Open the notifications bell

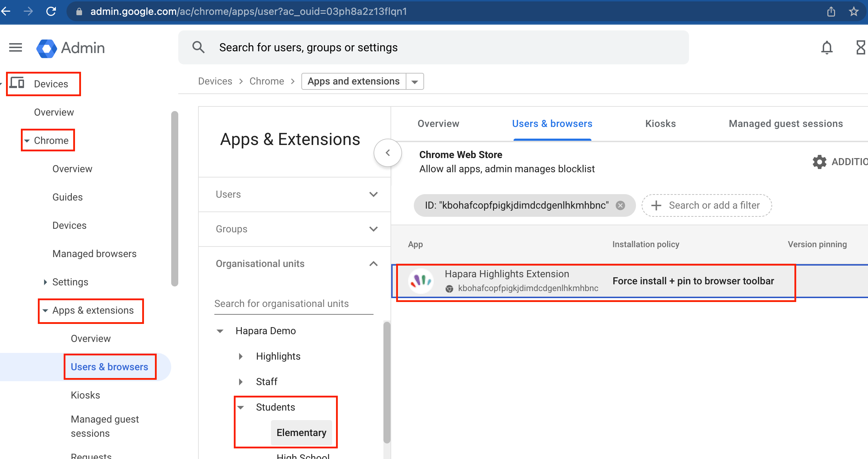(x=827, y=47)
